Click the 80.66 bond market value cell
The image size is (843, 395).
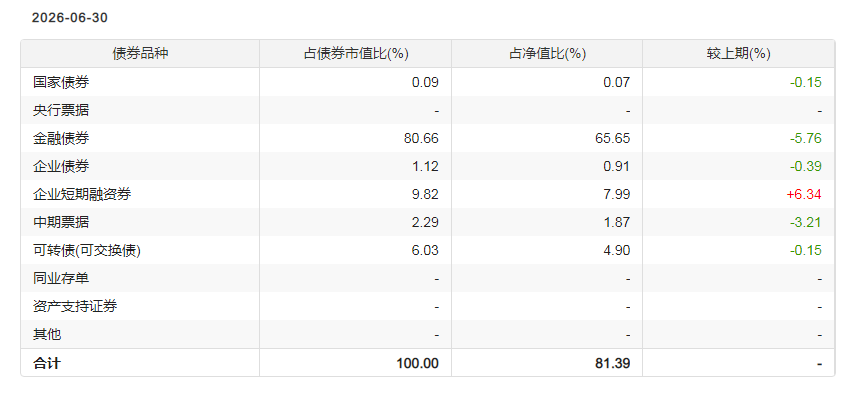(421, 138)
